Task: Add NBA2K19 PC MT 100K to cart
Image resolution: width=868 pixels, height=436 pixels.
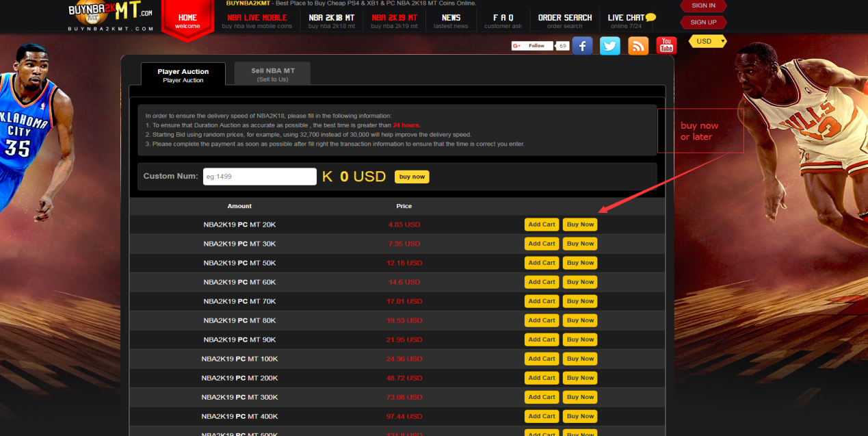Action: [542, 359]
